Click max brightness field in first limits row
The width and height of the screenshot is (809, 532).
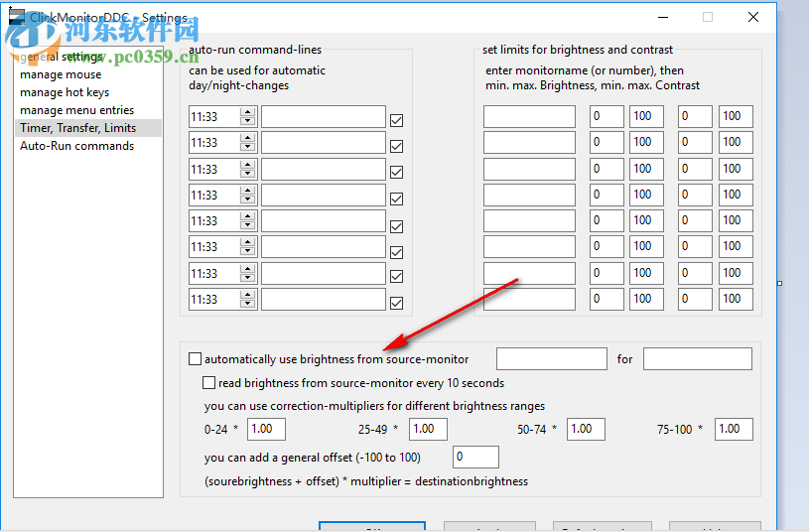click(x=646, y=116)
